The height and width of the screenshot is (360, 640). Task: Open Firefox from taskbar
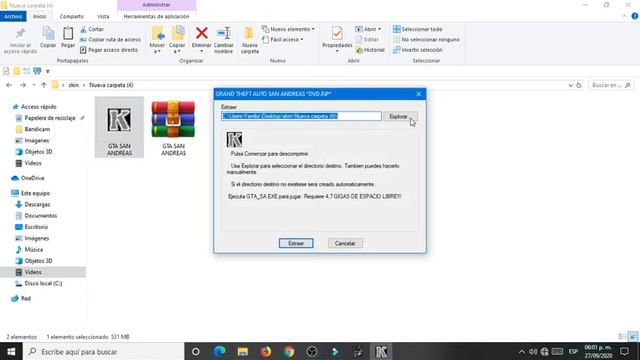(x=266, y=351)
